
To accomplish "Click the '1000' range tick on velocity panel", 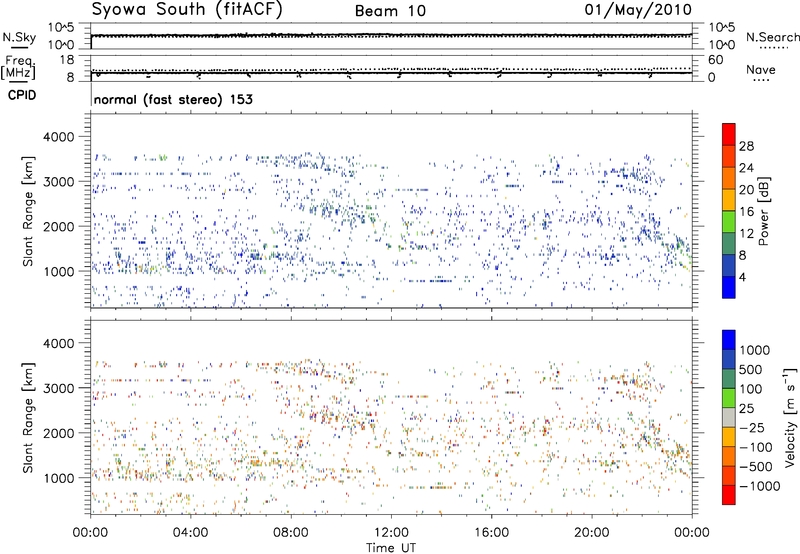I will (x=59, y=478).
